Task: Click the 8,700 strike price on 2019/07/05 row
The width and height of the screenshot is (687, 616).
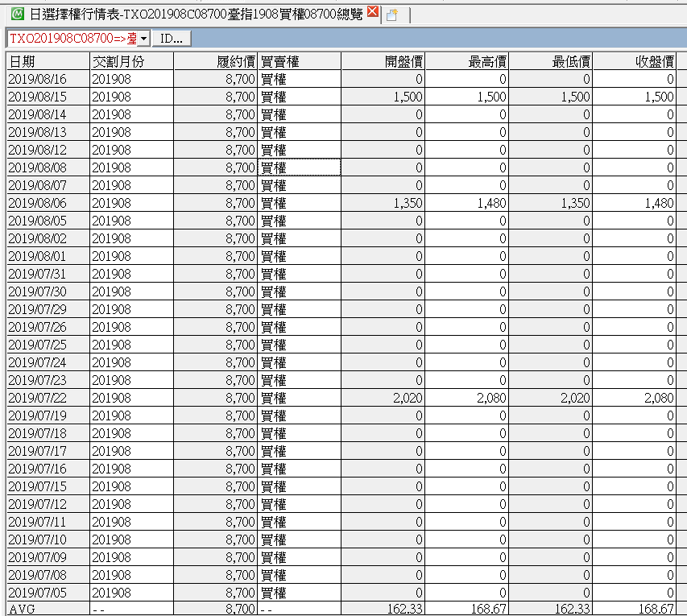Action: click(215, 593)
